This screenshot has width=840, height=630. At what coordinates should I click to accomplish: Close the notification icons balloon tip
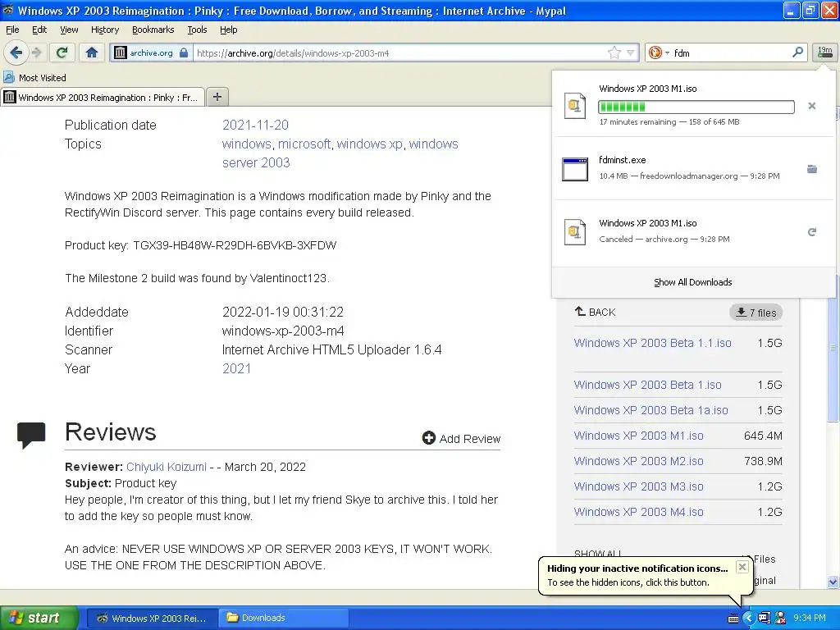pyautogui.click(x=742, y=567)
